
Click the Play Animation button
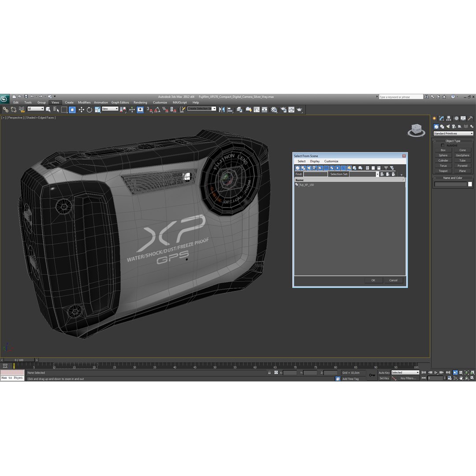point(435,372)
